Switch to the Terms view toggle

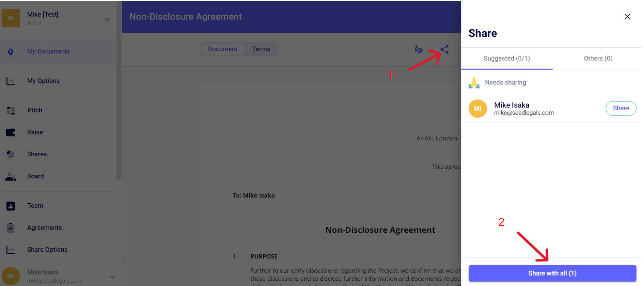click(261, 49)
